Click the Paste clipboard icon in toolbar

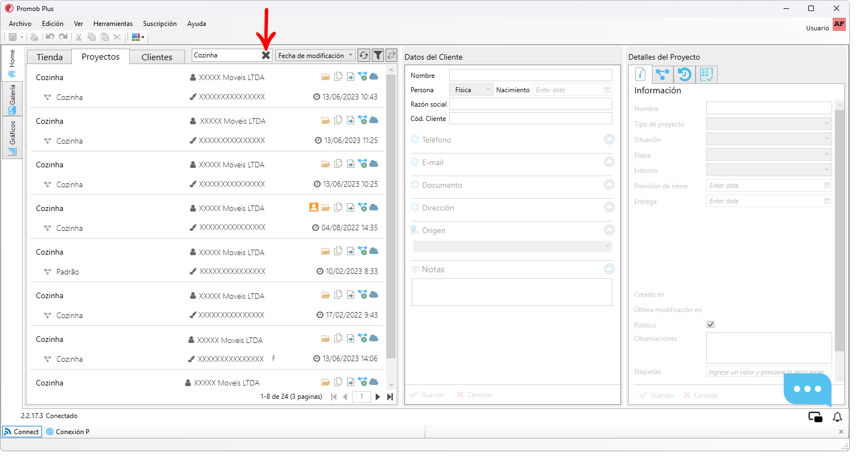coord(104,37)
